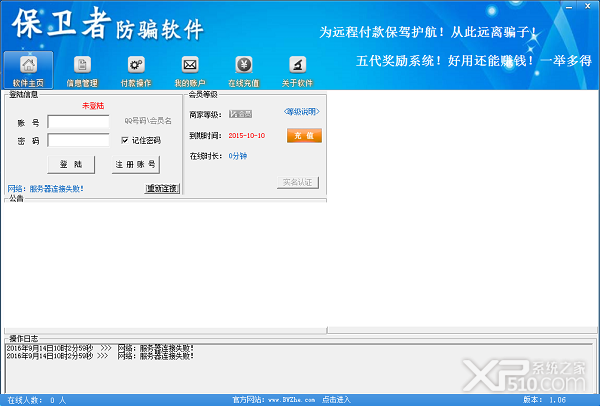The image size is (600, 406).
Task: Open 信息管理 document icon
Action: (x=82, y=70)
